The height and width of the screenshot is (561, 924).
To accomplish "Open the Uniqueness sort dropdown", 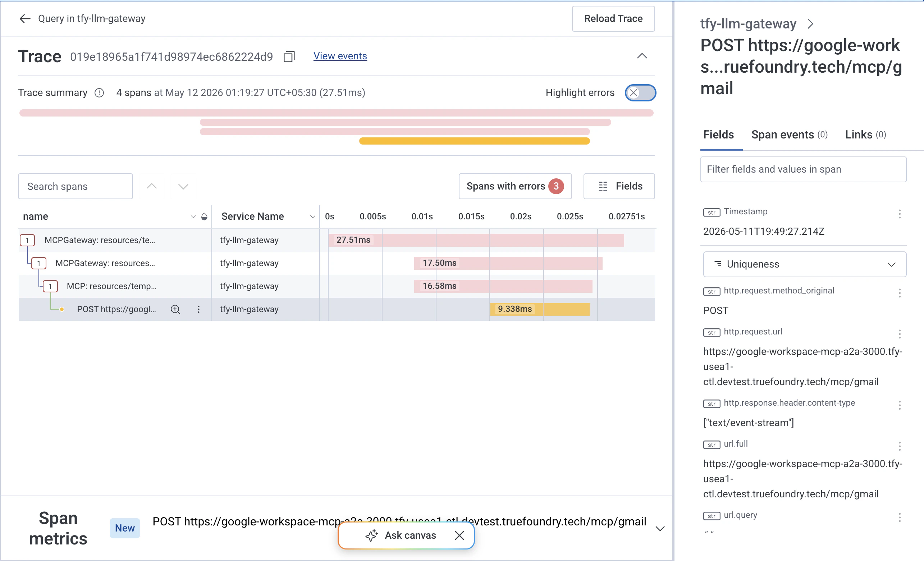I will click(805, 264).
